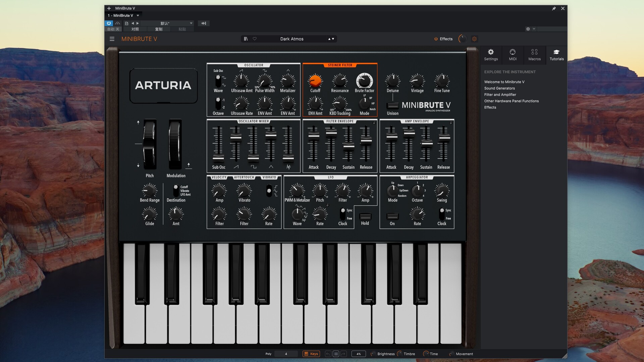Screen dimensions: 644x362
Task: Click the Pitch bend wheel
Action: 150,144
